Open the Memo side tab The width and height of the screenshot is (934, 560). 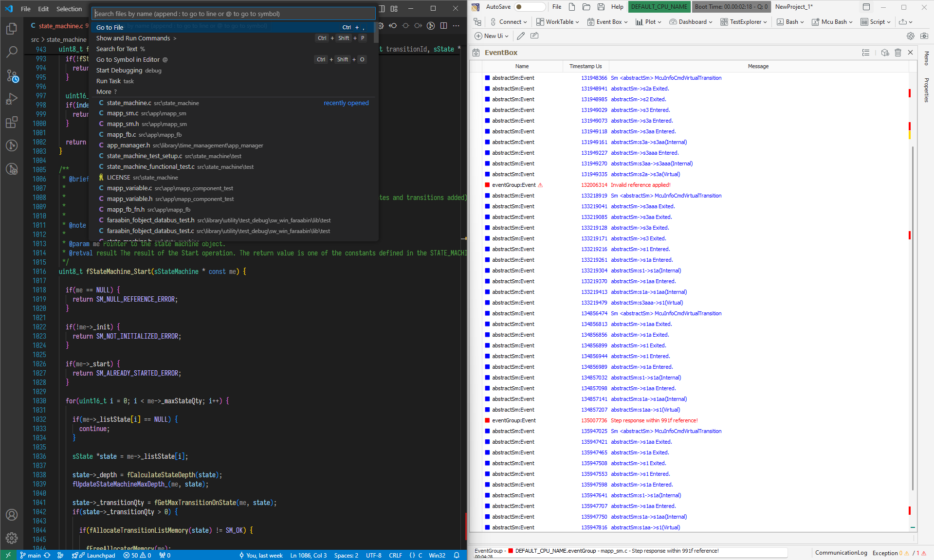[927, 58]
